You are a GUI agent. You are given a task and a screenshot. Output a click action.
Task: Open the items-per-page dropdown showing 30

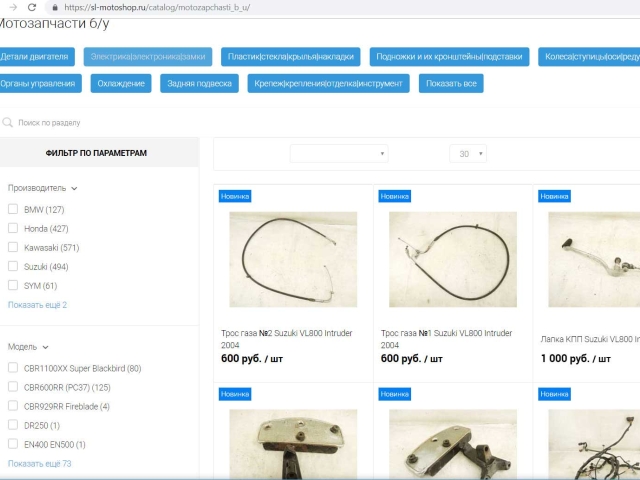pos(467,154)
